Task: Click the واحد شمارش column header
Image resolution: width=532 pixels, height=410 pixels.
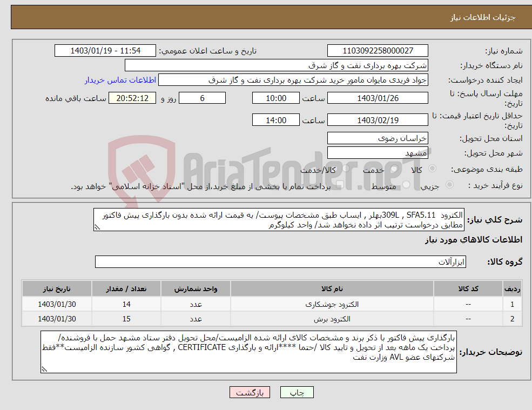Action: point(196,289)
